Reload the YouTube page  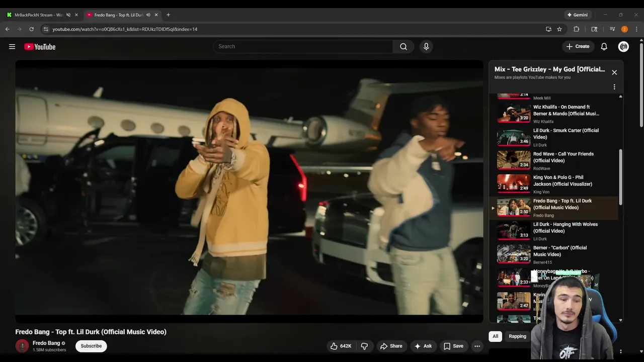32,29
